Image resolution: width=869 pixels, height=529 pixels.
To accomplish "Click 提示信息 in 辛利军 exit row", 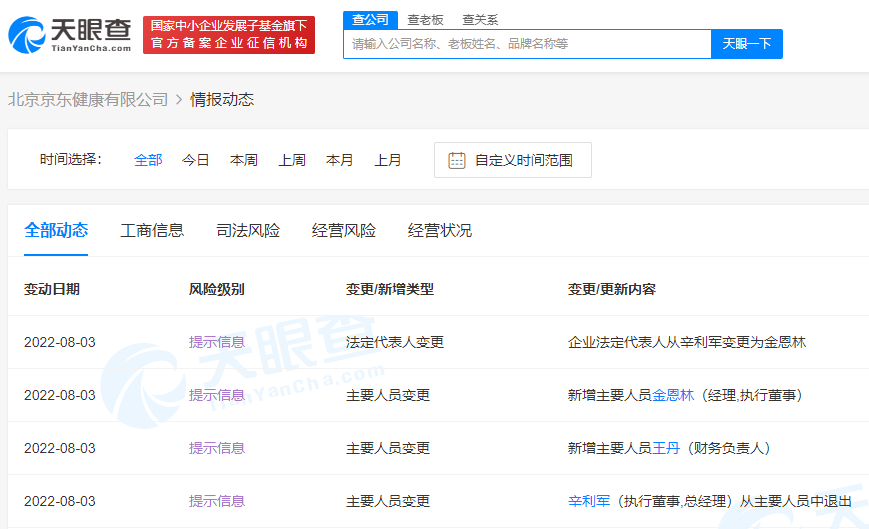I will [x=217, y=501].
